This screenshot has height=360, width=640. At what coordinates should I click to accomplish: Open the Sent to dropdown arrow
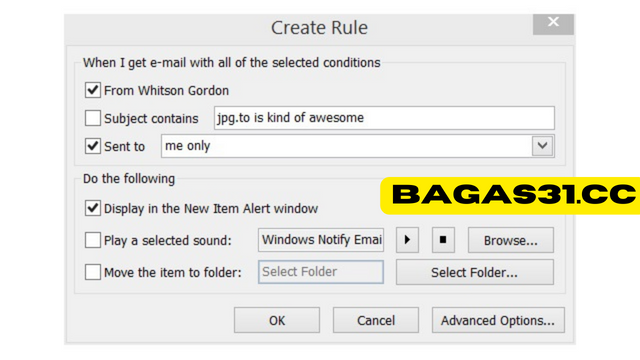point(542,146)
